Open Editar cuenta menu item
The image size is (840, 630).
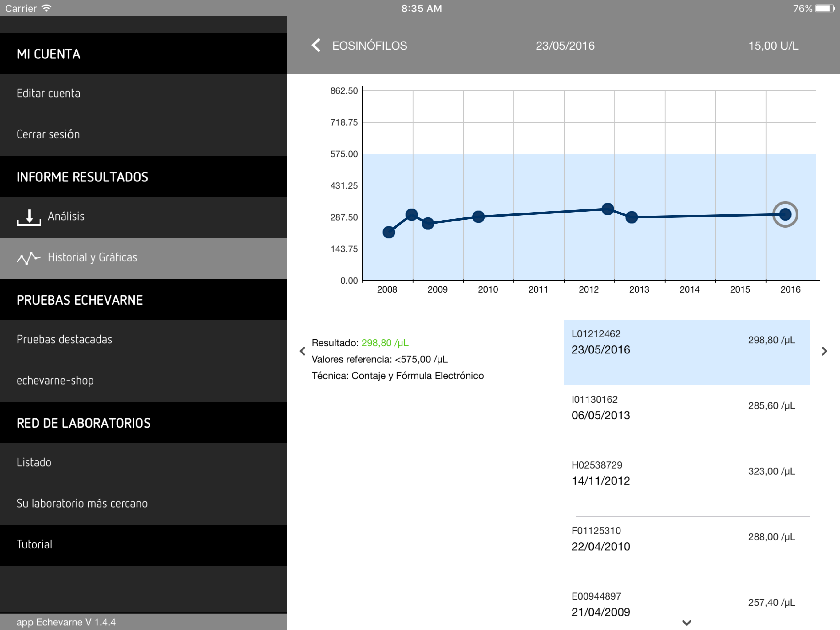49,94
